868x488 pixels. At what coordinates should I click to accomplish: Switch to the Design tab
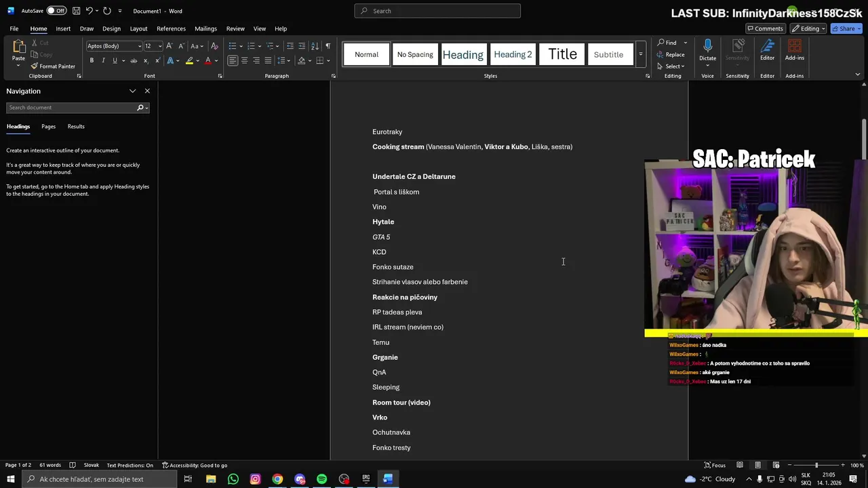tap(111, 28)
